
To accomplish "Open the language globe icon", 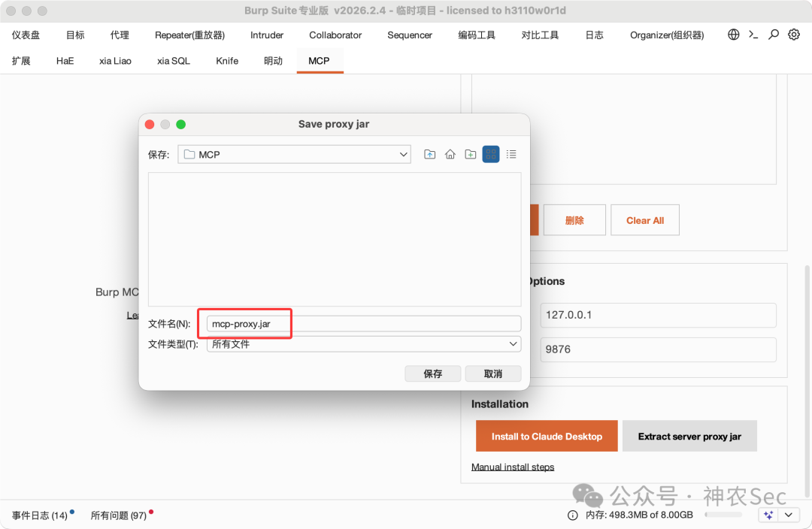I will click(x=733, y=35).
